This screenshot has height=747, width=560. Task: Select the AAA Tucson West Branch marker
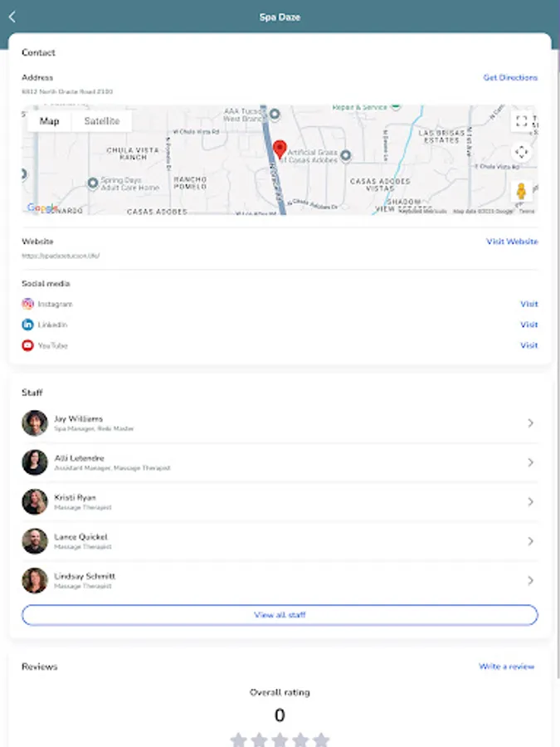click(275, 115)
